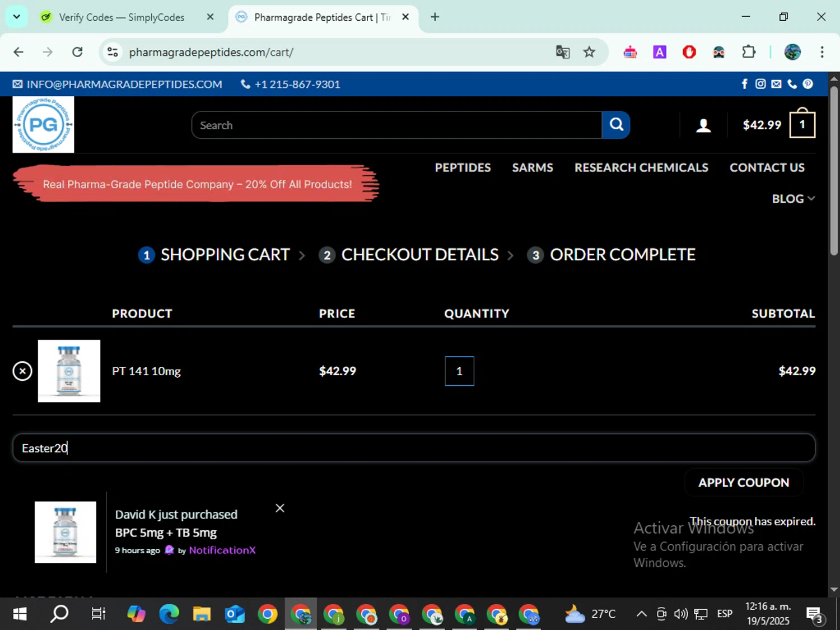Visit the Facebook page icon
840x630 pixels.
click(744, 84)
